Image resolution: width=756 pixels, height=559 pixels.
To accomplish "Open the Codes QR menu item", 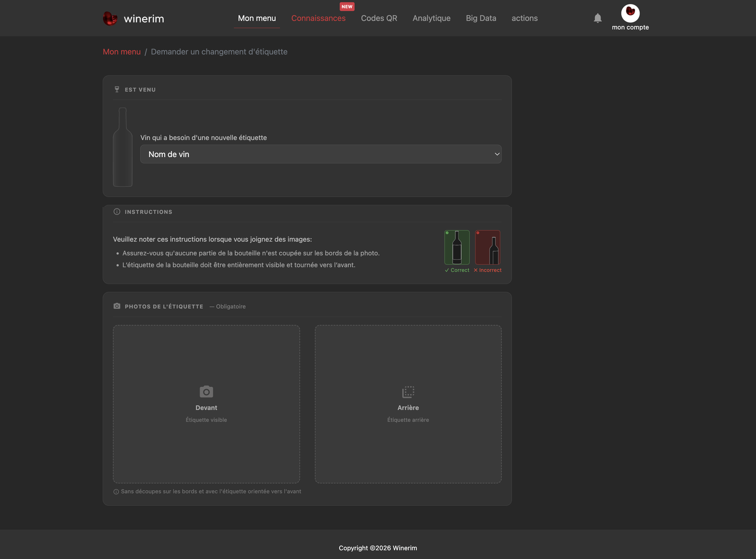I will (x=379, y=18).
